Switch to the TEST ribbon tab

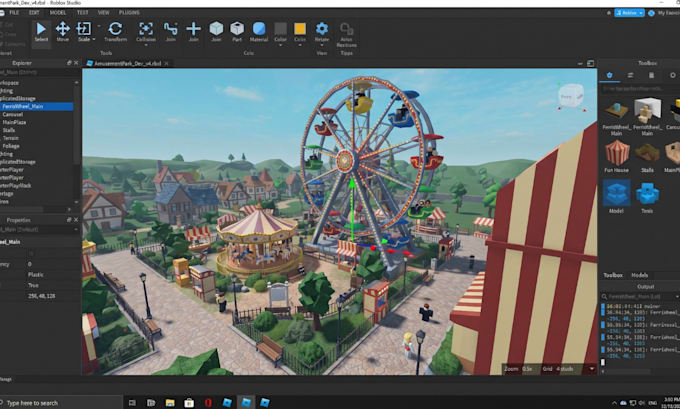click(x=82, y=13)
